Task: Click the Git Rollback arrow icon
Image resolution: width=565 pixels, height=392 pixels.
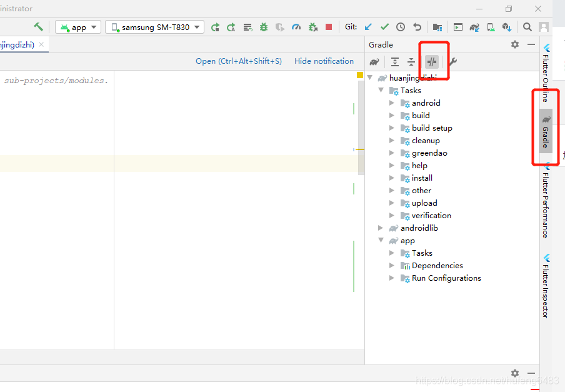Action: tap(417, 27)
